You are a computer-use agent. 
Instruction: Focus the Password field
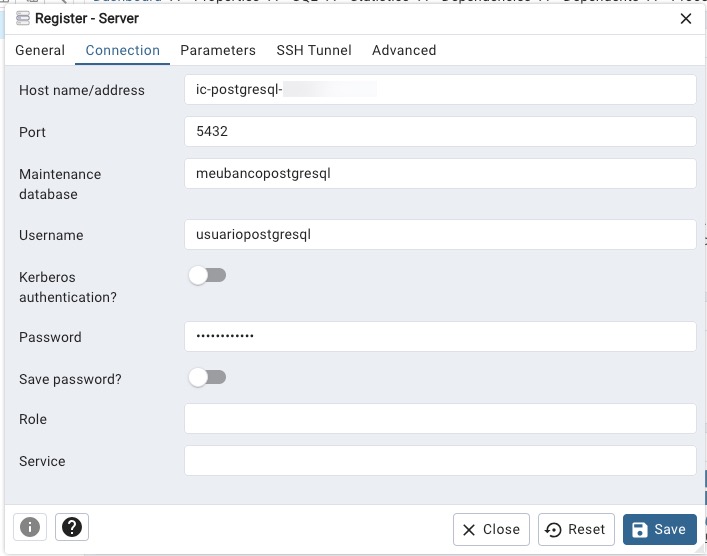click(441, 336)
